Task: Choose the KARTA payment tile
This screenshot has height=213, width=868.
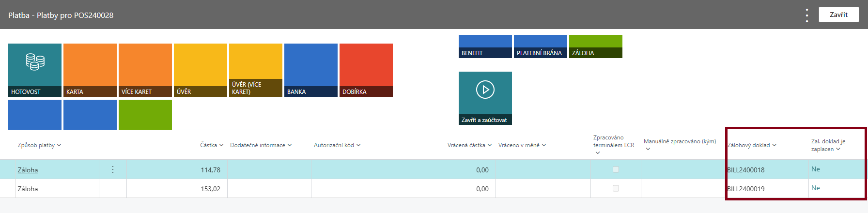Action: coord(90,70)
